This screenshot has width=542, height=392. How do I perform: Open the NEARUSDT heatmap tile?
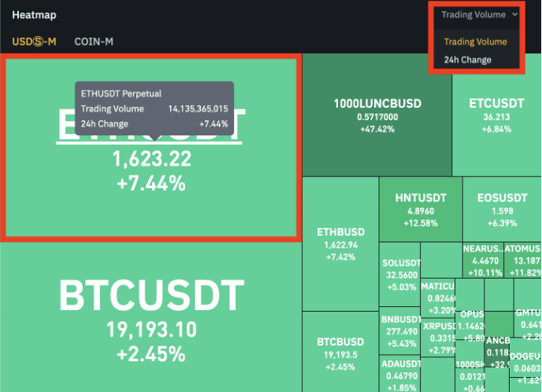pyautogui.click(x=482, y=260)
